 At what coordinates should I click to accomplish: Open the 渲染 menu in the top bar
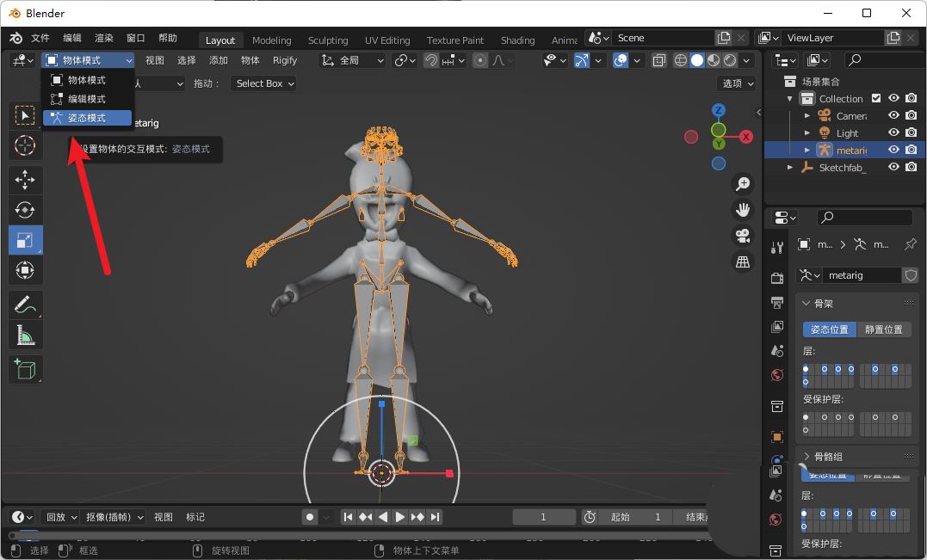tap(102, 38)
